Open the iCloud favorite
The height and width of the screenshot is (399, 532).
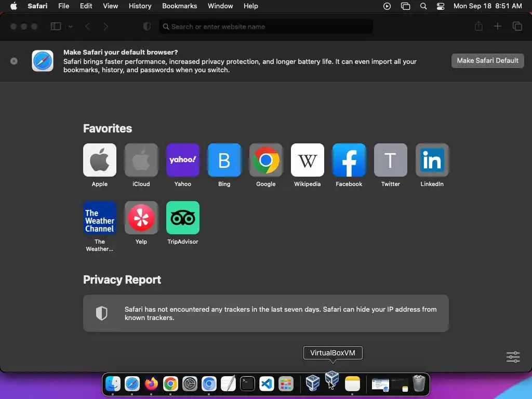pyautogui.click(x=141, y=160)
